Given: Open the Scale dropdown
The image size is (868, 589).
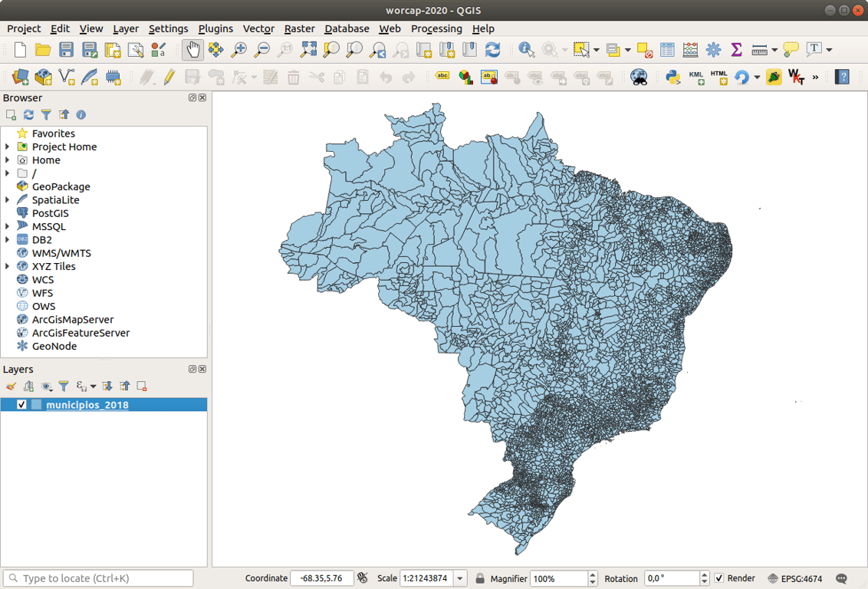Looking at the screenshot, I should tap(459, 578).
